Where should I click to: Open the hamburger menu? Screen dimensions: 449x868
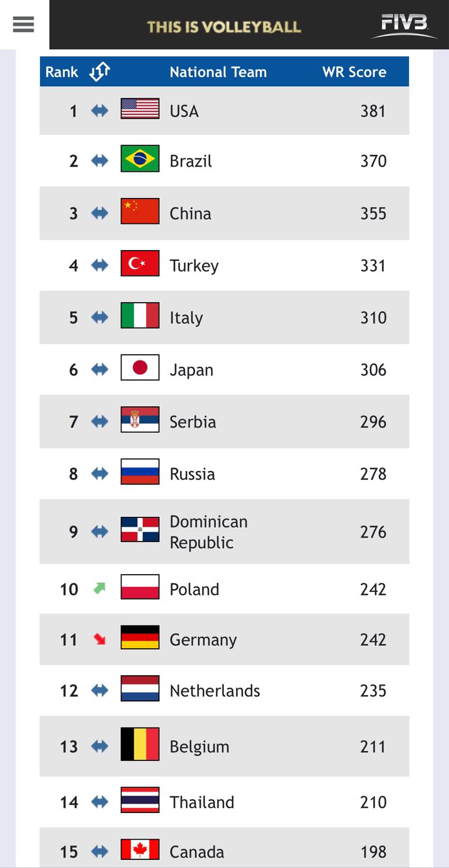(23, 24)
